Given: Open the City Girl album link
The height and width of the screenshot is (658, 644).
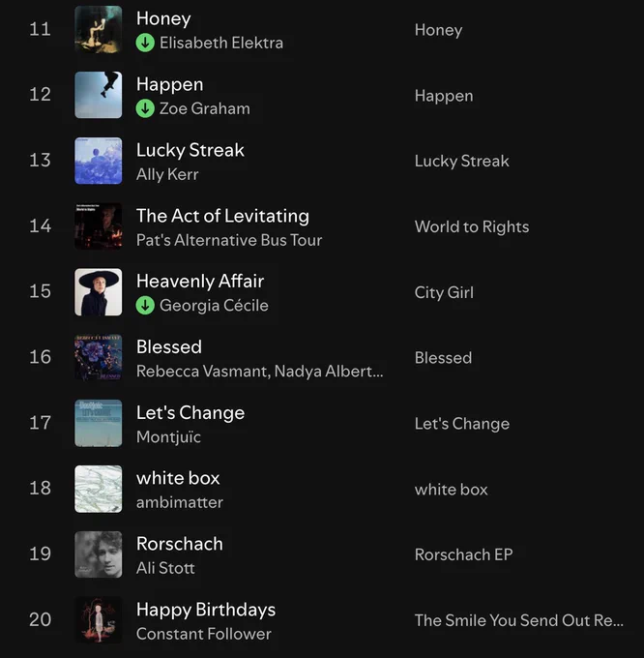Looking at the screenshot, I should (444, 292).
